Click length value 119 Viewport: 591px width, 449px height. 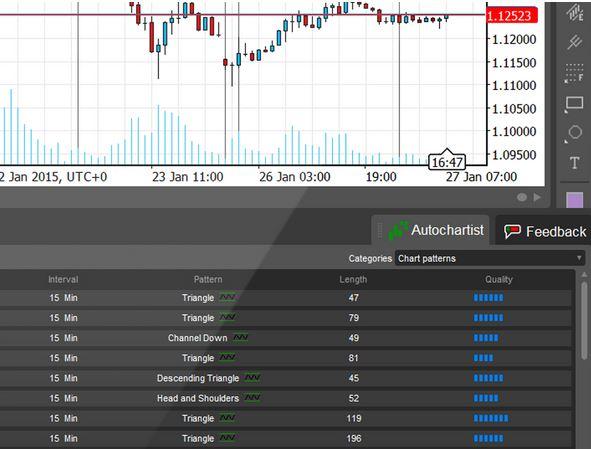pos(354,418)
